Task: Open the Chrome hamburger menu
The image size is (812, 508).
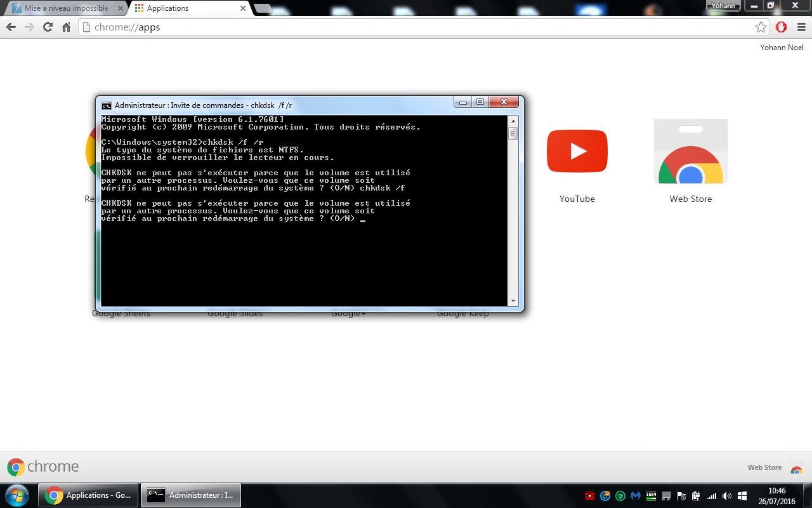Action: coord(801,27)
